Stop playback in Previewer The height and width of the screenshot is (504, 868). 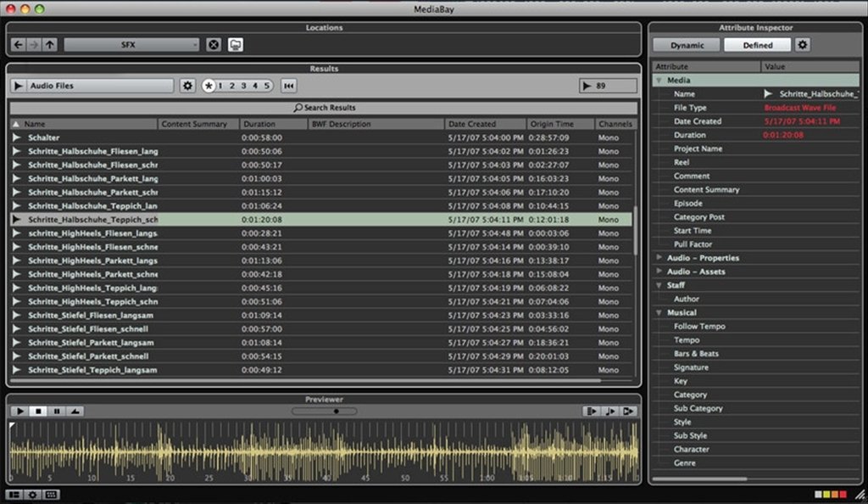pos(38,411)
